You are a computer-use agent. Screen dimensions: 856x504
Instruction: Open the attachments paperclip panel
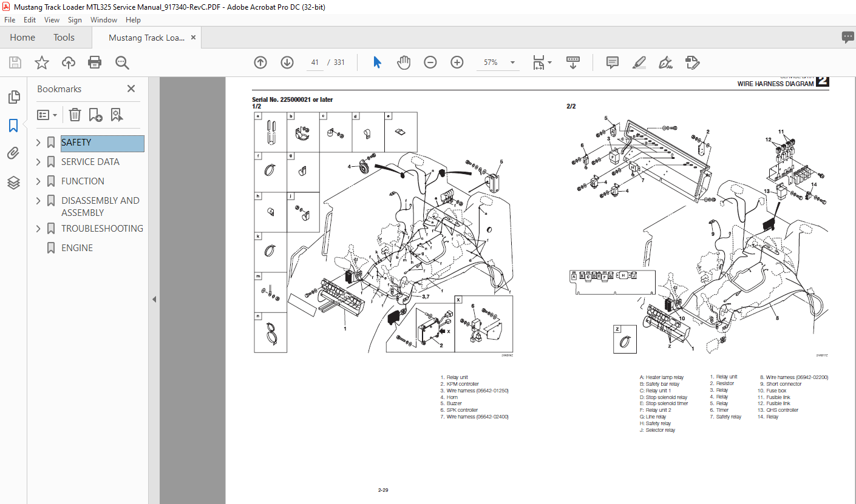[x=13, y=153]
